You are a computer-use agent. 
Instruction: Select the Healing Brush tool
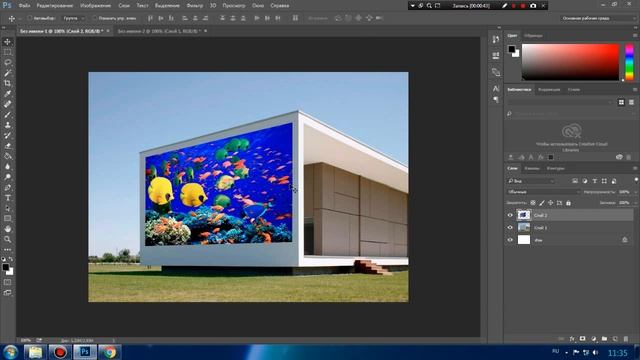point(7,104)
